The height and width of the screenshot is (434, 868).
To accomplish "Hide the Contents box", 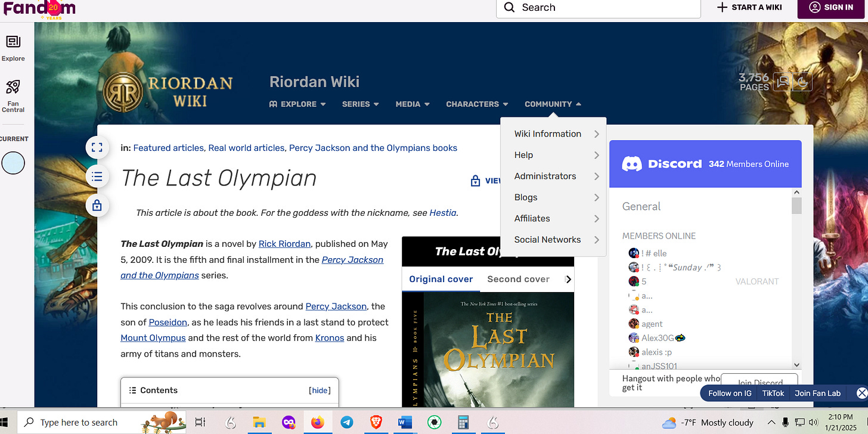I will tap(320, 390).
